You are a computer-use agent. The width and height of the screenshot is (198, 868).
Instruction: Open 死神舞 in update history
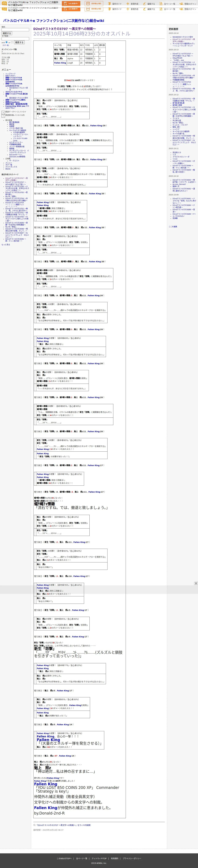(175, 218)
